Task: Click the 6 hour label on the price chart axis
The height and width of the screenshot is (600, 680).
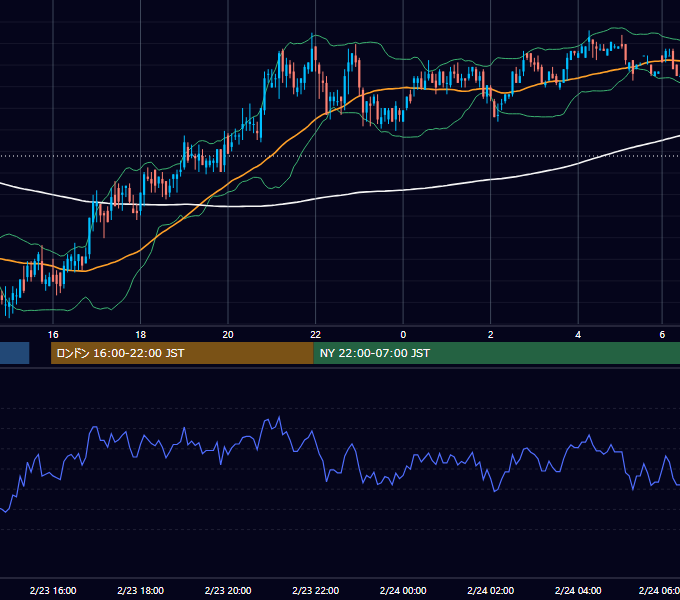Action: click(662, 335)
